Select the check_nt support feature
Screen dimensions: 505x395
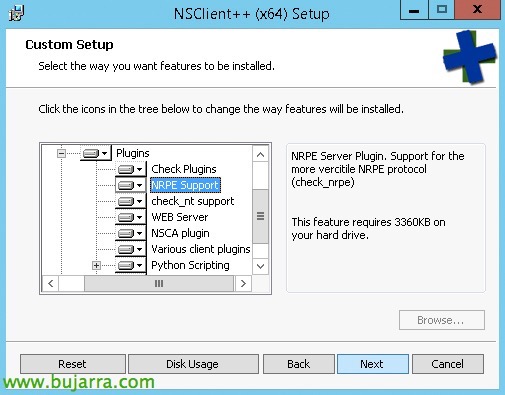(193, 201)
